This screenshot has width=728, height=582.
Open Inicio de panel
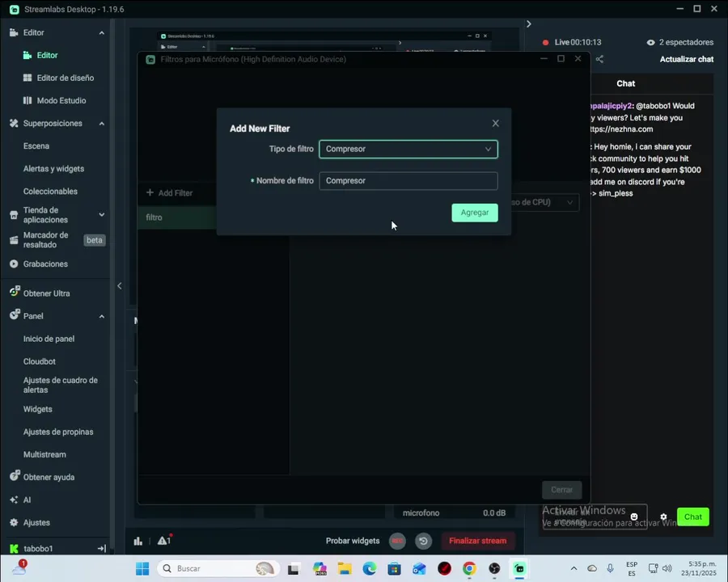pyautogui.click(x=49, y=339)
